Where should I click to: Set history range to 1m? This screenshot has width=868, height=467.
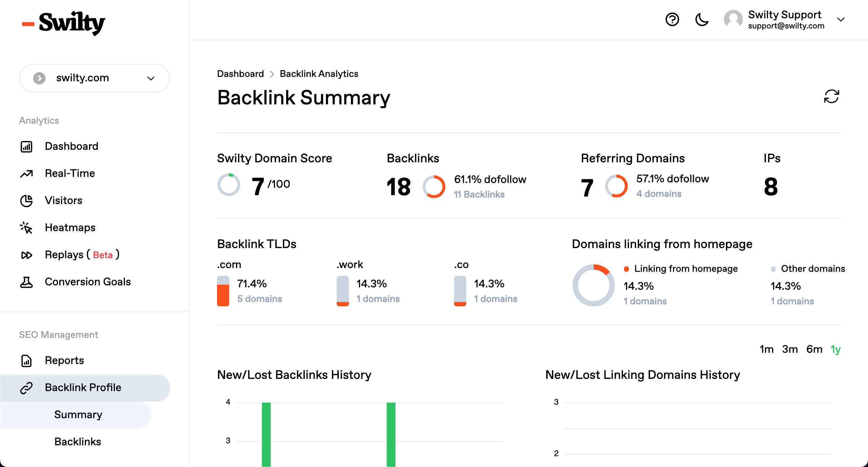click(x=766, y=349)
